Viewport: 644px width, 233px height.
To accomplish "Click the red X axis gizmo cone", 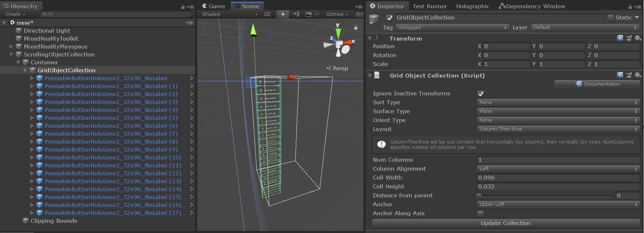I will pyautogui.click(x=347, y=42).
